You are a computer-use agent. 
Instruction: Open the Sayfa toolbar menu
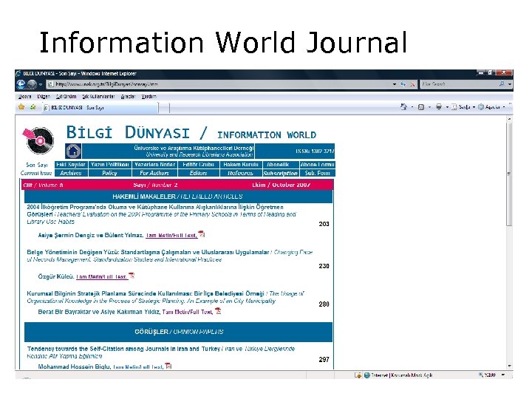(x=463, y=107)
